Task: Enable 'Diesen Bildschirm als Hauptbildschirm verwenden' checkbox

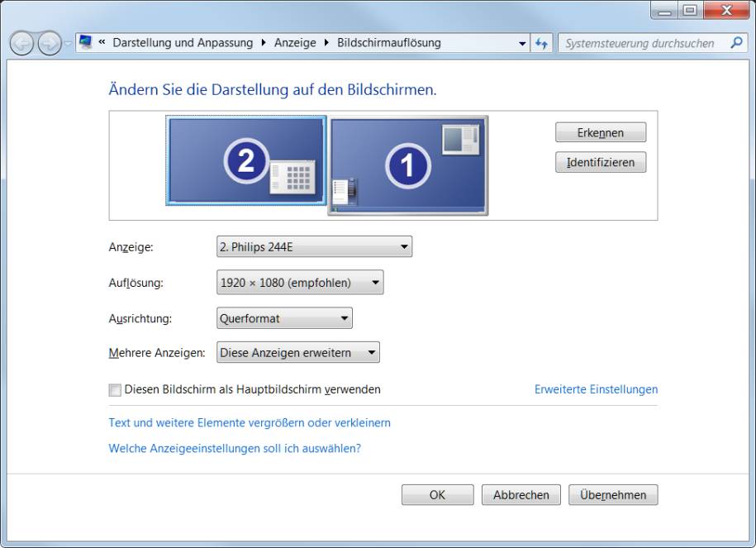Action: coord(115,390)
